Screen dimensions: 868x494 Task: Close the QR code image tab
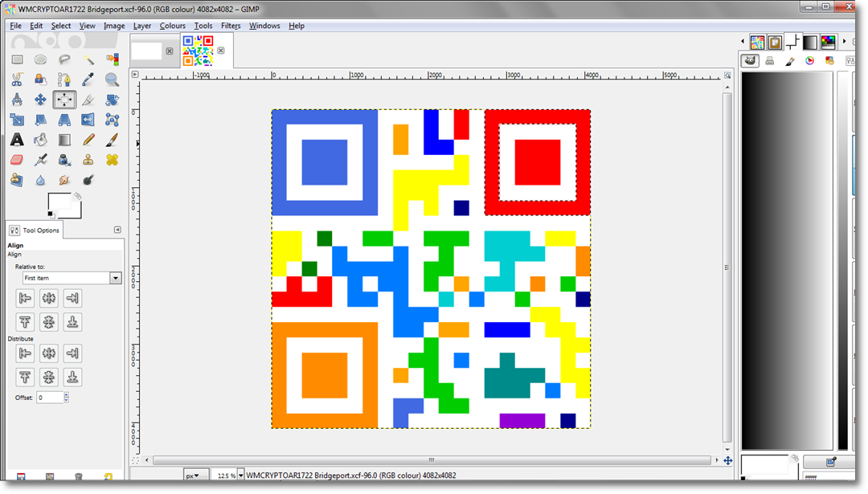coord(221,51)
